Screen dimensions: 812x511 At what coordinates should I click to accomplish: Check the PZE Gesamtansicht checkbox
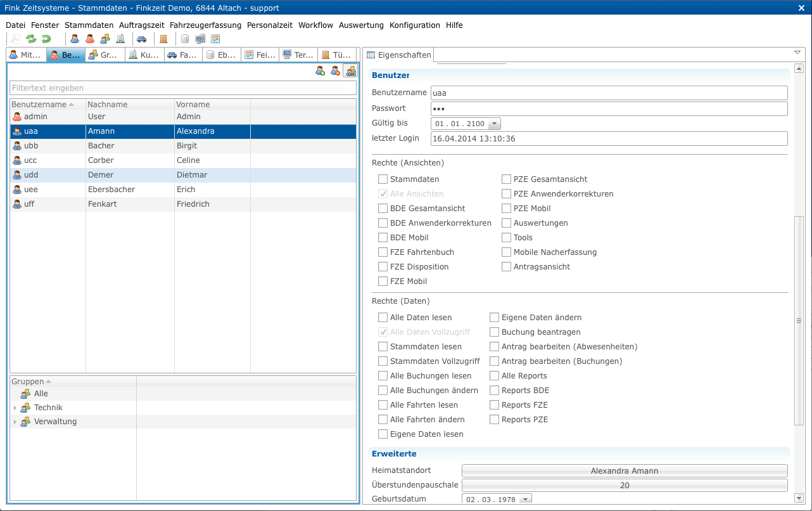tap(506, 179)
